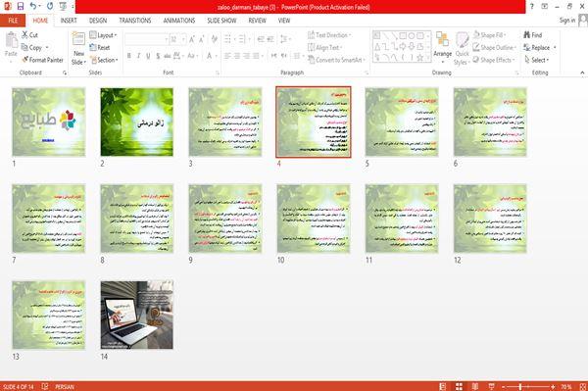
Task: Toggle Center alignment paragraph button
Action: 237,56
